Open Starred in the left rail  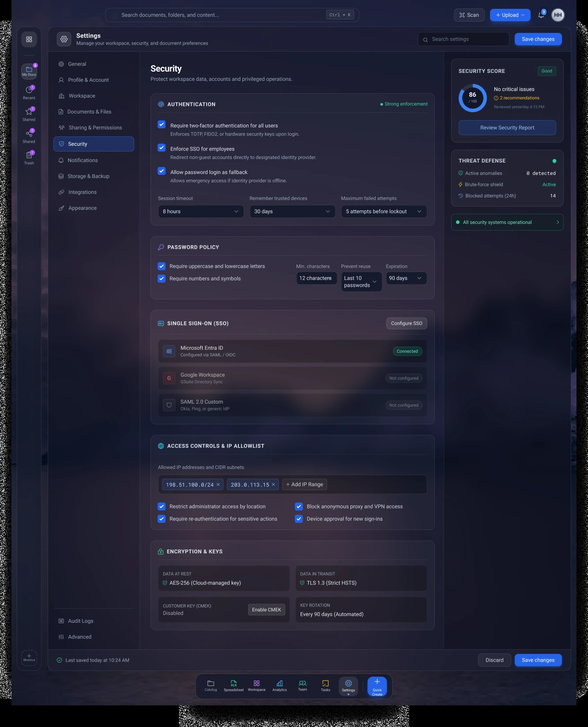click(29, 114)
